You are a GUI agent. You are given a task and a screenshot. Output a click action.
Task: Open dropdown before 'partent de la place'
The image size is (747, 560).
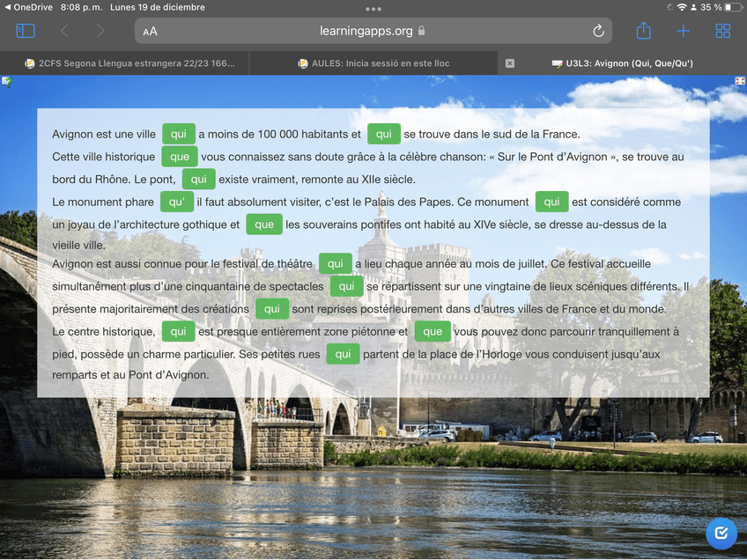pos(343,354)
